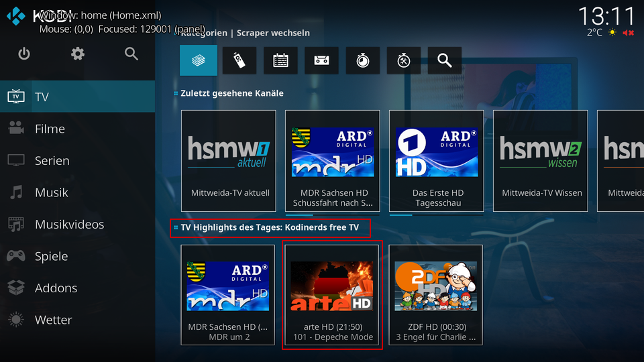Click progress bar under MDR Sachsen HD
644x362 pixels.
click(x=333, y=215)
